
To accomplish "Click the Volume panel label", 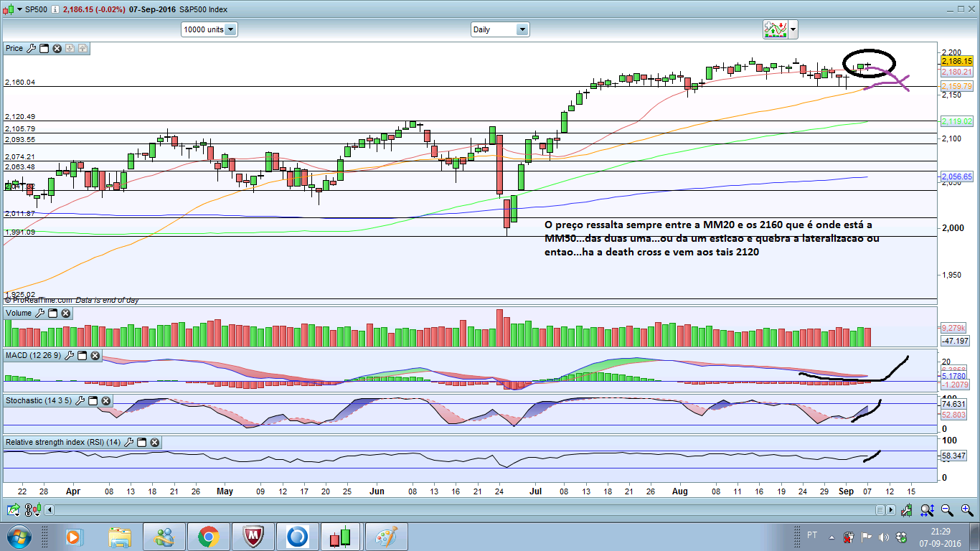I will coord(19,314).
